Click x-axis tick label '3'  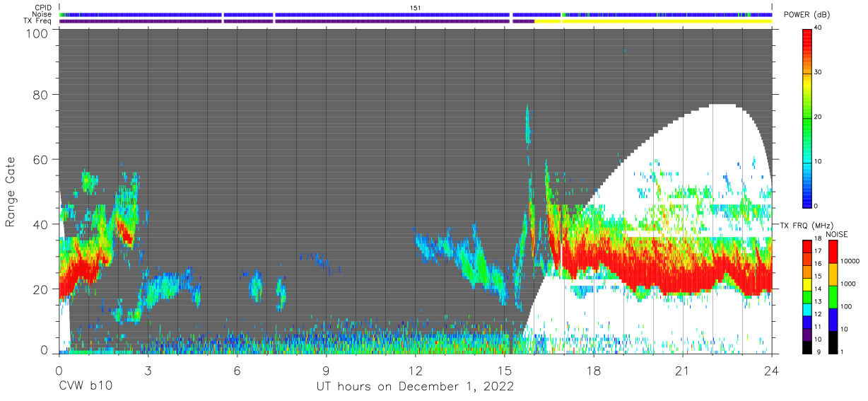(148, 370)
